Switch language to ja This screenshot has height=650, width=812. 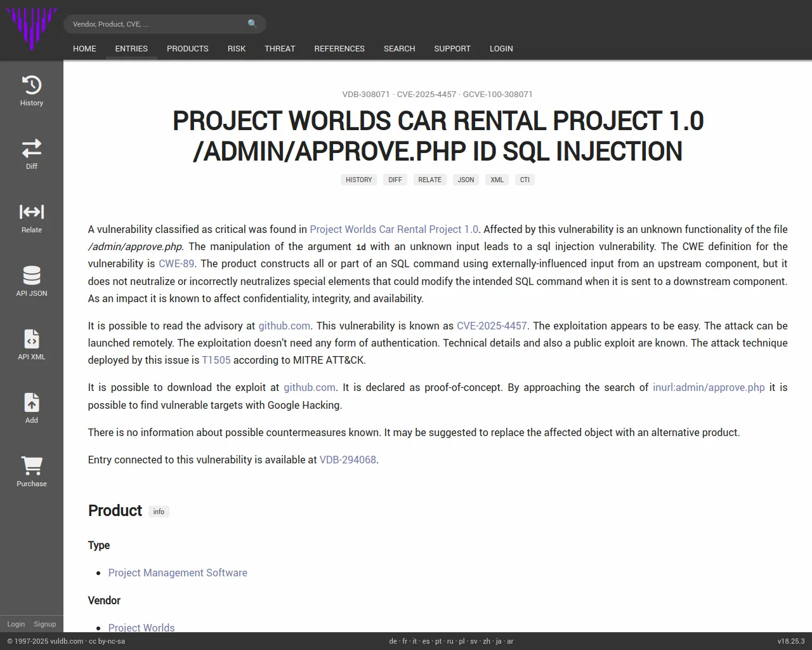[x=499, y=641]
